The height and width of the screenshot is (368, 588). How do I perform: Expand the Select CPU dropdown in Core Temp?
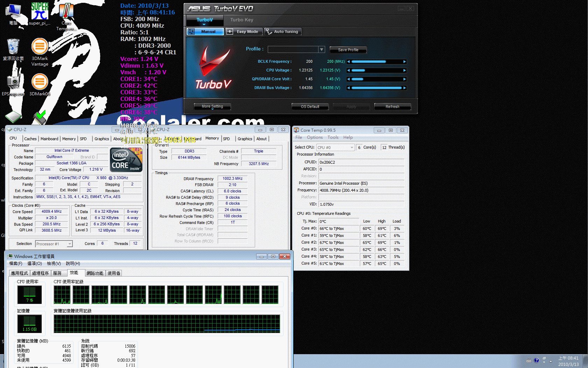coord(352,148)
